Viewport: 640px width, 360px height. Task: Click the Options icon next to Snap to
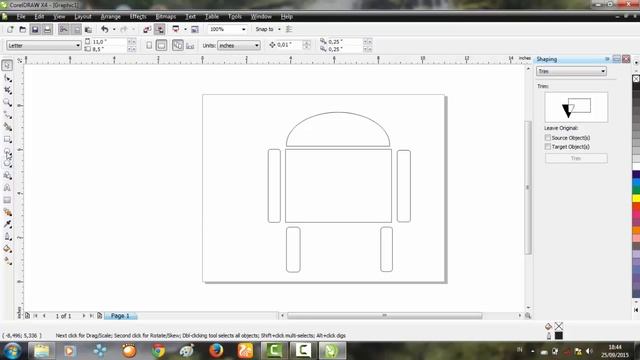[x=289, y=29]
